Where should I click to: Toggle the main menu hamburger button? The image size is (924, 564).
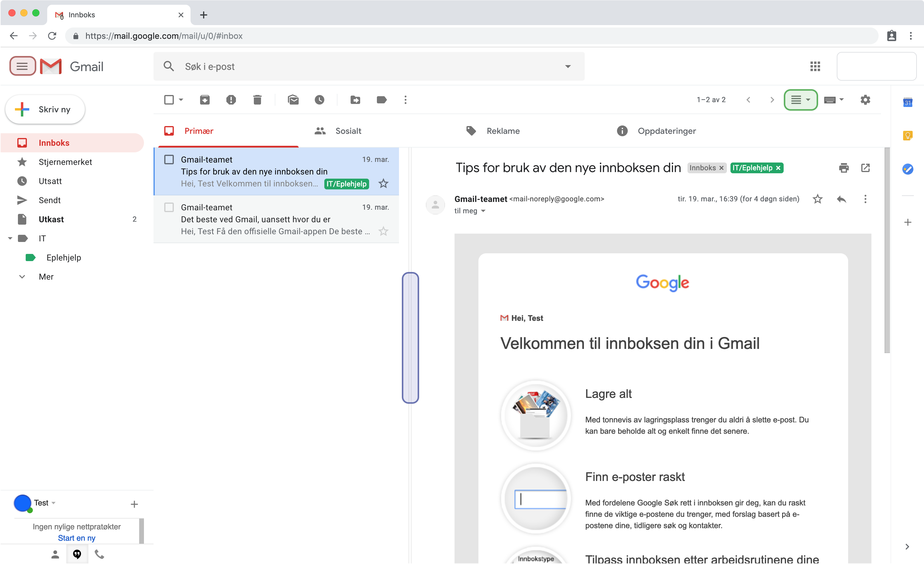coord(22,66)
